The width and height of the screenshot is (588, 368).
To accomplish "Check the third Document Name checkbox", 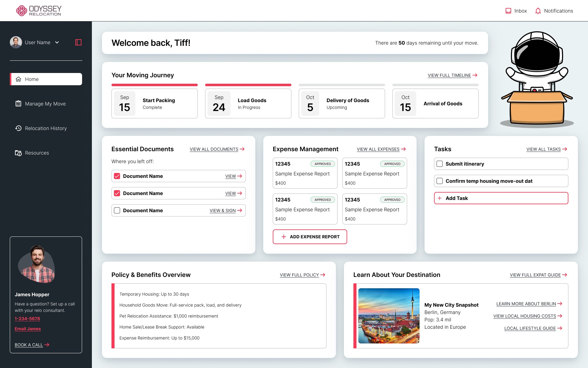I will point(117,210).
